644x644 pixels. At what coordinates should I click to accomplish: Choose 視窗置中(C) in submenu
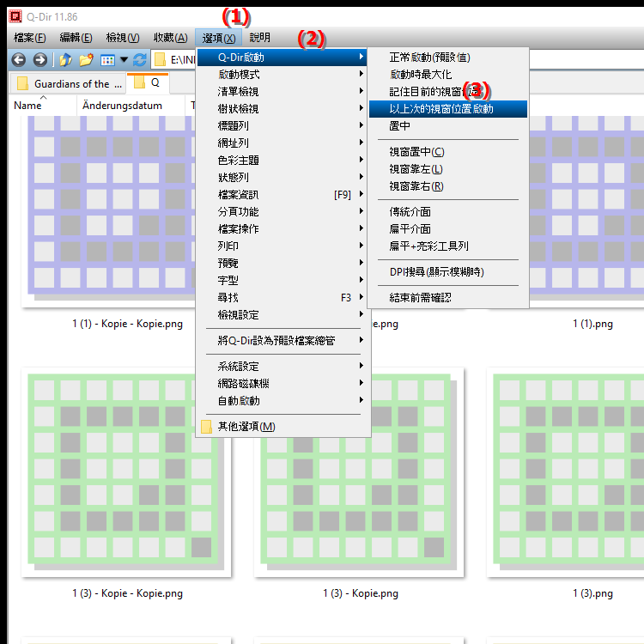pos(447,152)
